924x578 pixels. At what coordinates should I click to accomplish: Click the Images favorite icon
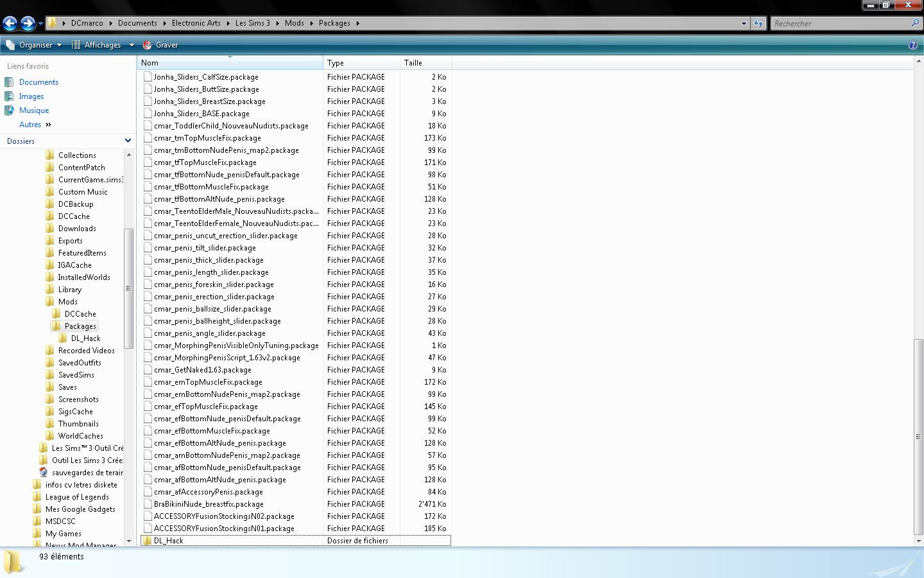click(x=9, y=96)
